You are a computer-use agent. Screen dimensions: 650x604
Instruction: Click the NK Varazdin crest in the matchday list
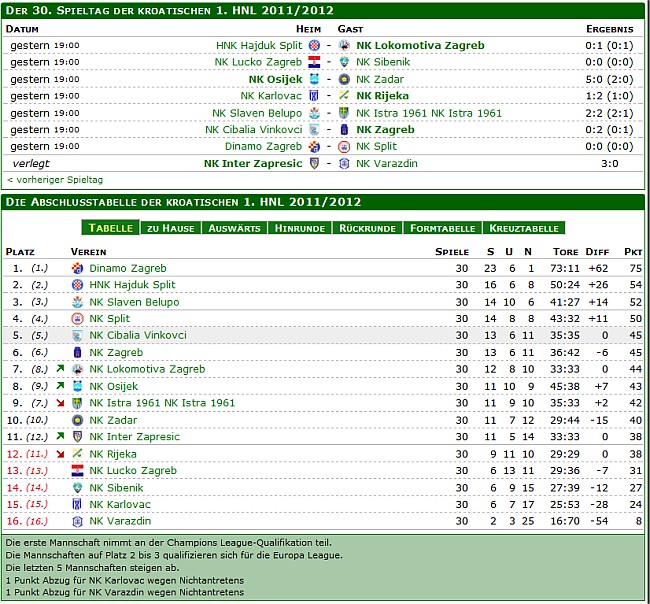coord(344,163)
